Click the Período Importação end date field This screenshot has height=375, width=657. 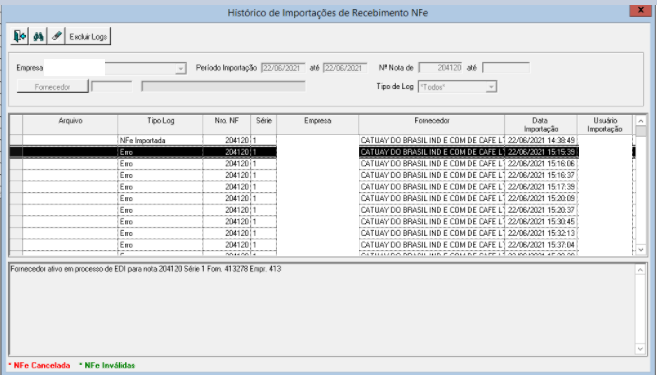pos(345,68)
